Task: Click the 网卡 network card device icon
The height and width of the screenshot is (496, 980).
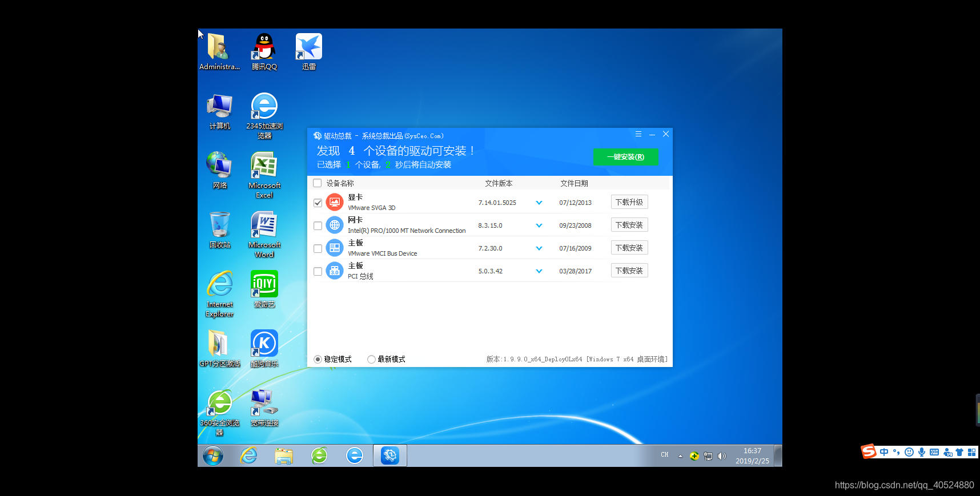Action: (x=335, y=225)
